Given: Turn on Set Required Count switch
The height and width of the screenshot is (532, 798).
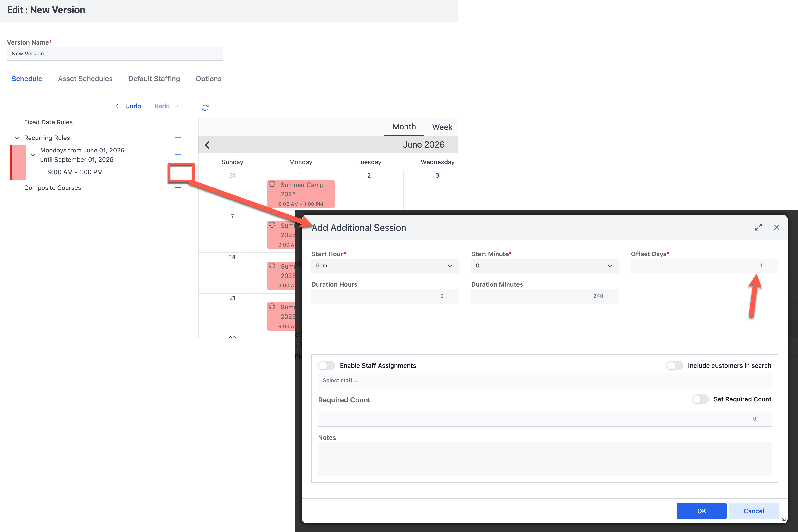Looking at the screenshot, I should [700, 399].
